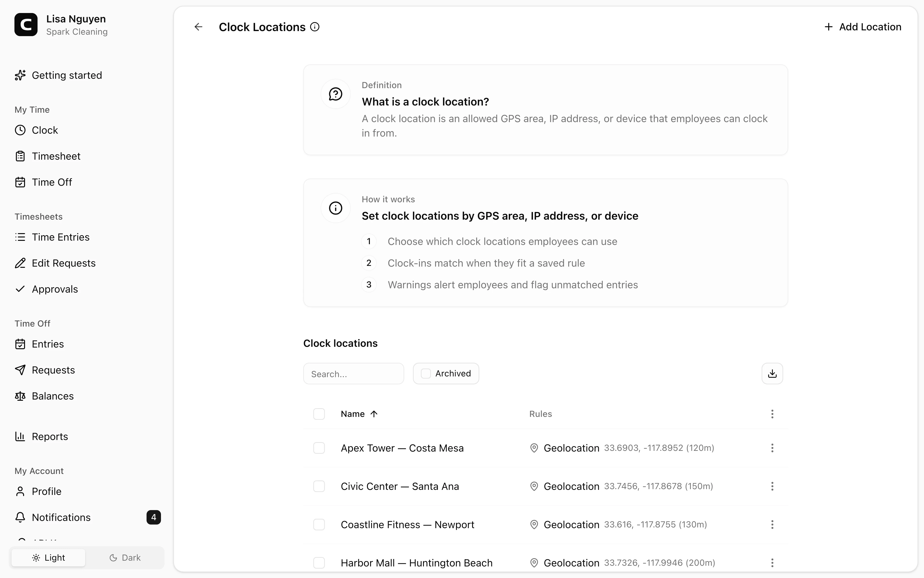This screenshot has width=924, height=578.
Task: Click Apex Tower — Costa Mesa name
Action: 402,448
